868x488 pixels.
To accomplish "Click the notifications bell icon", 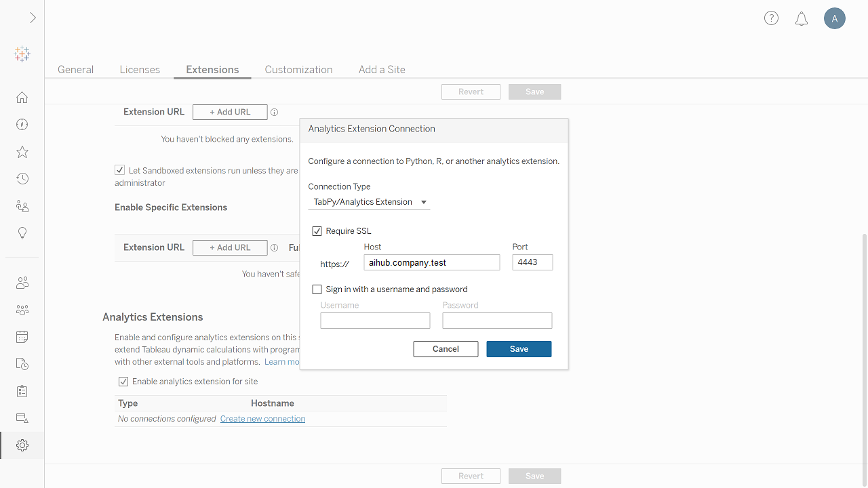I will click(x=802, y=19).
